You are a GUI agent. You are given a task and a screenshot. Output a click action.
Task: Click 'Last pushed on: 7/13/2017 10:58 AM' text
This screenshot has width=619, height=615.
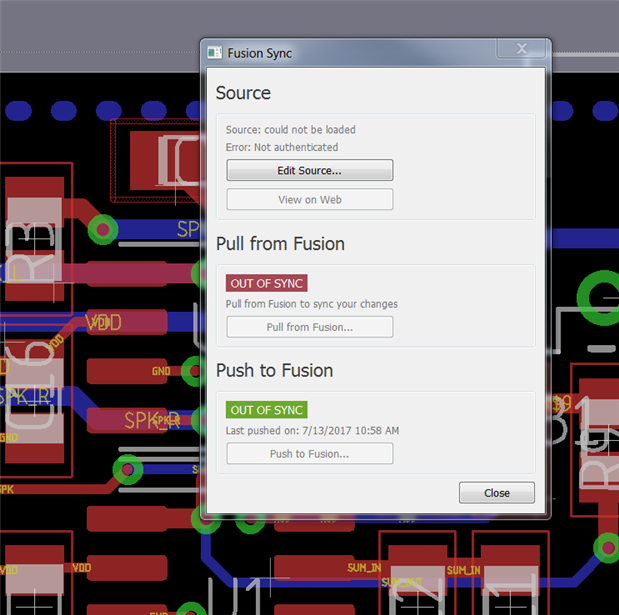[x=312, y=430]
